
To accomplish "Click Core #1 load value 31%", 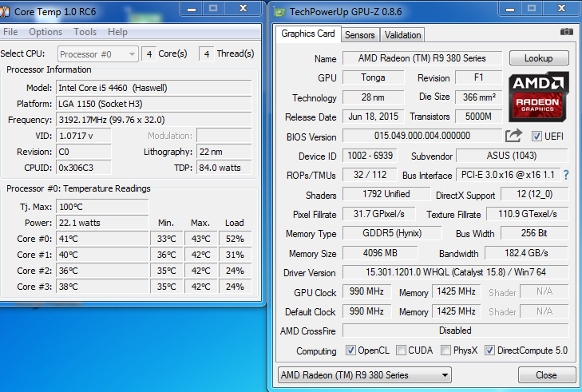I will point(235,255).
